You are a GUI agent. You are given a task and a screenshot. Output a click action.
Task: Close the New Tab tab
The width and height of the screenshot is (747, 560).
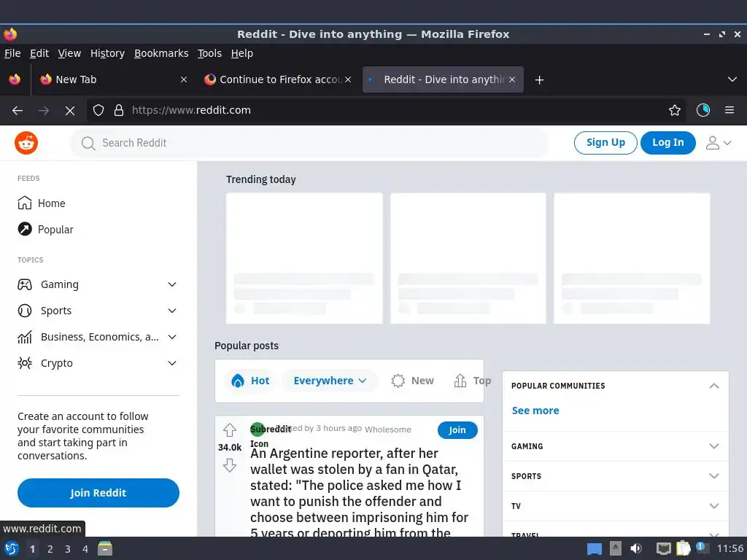click(184, 79)
